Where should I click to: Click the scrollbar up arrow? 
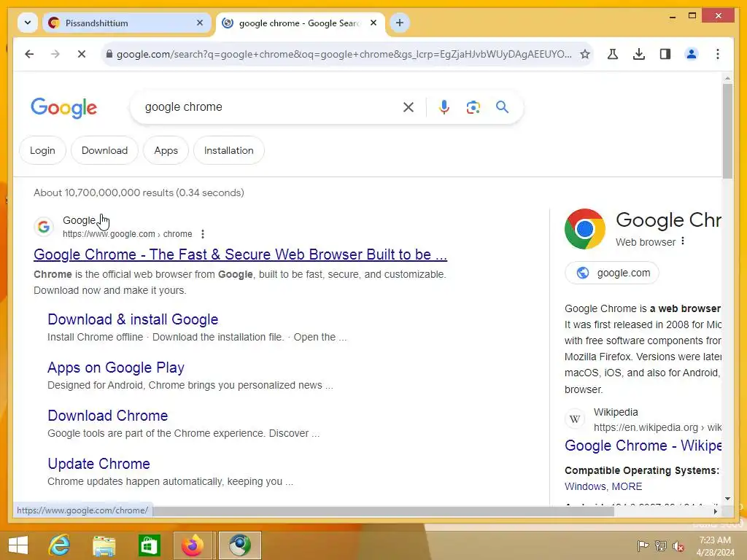pos(727,77)
